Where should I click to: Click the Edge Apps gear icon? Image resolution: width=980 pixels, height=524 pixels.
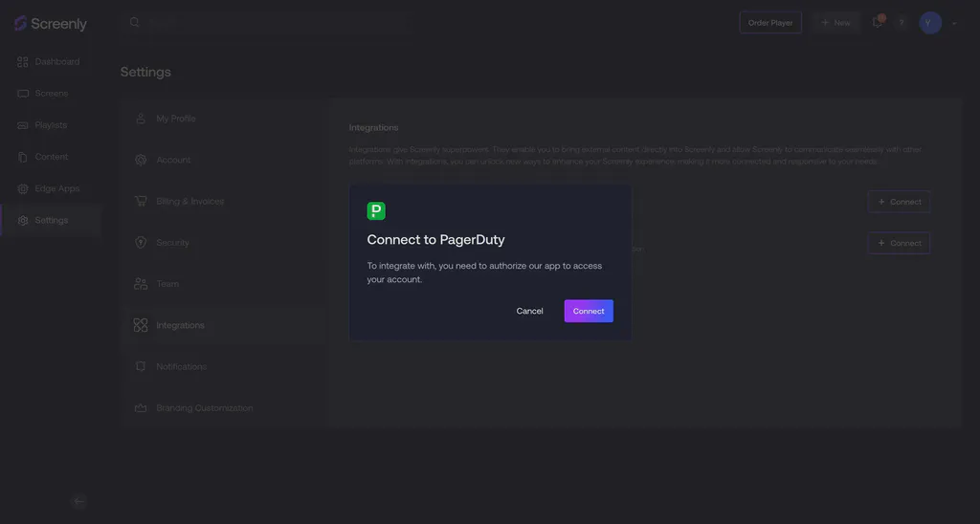tap(23, 188)
